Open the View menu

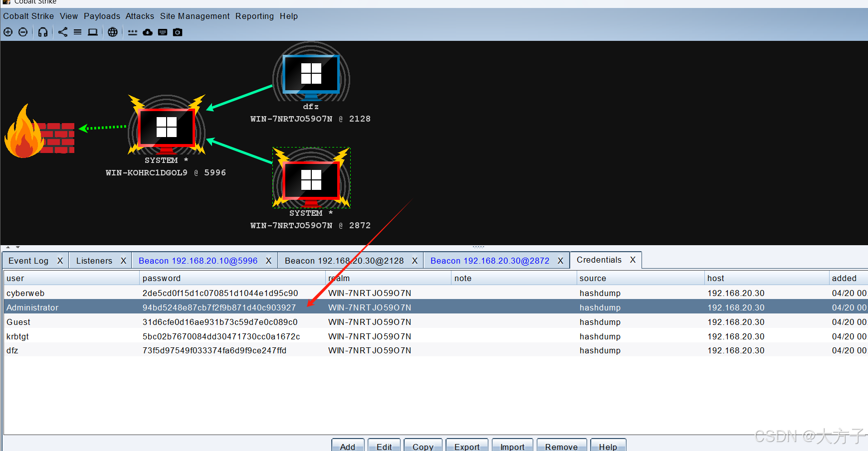69,16
